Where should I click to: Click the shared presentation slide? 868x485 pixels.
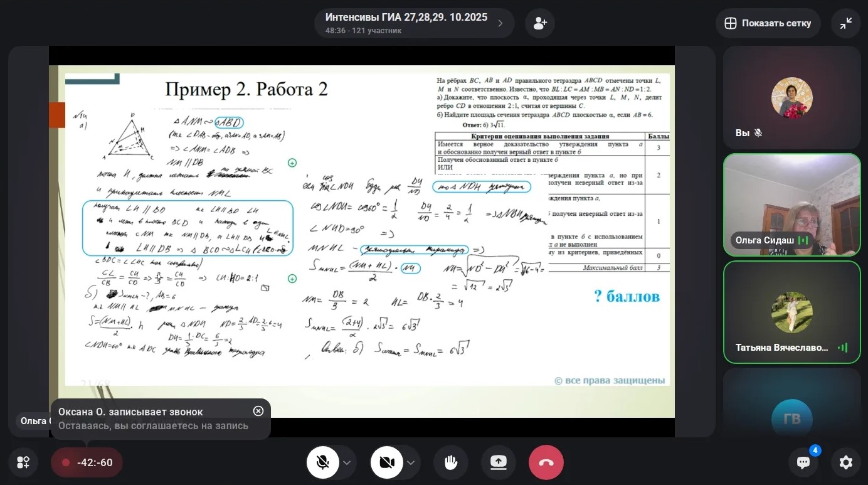pyautogui.click(x=361, y=226)
